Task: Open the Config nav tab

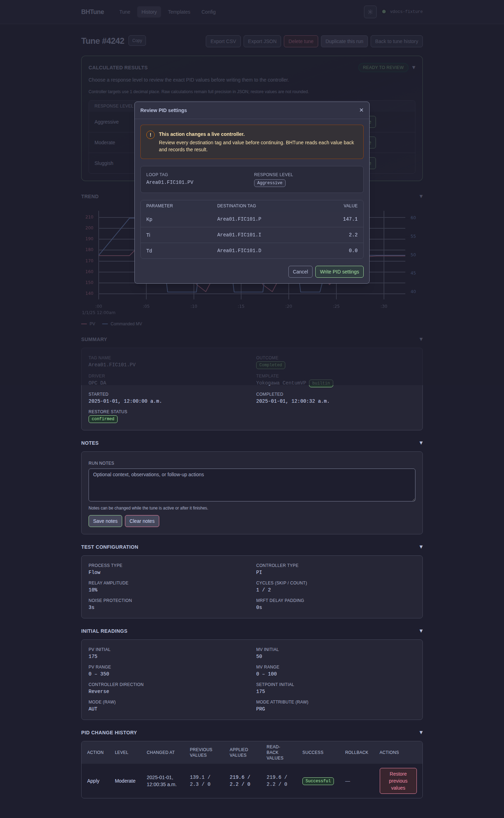Action: point(209,12)
